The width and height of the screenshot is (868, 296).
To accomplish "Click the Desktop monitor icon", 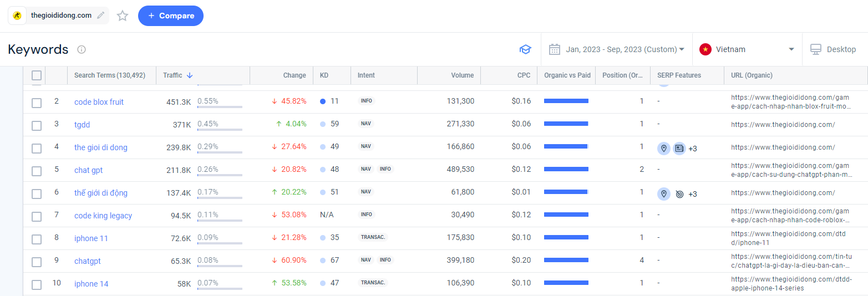I will pos(815,49).
